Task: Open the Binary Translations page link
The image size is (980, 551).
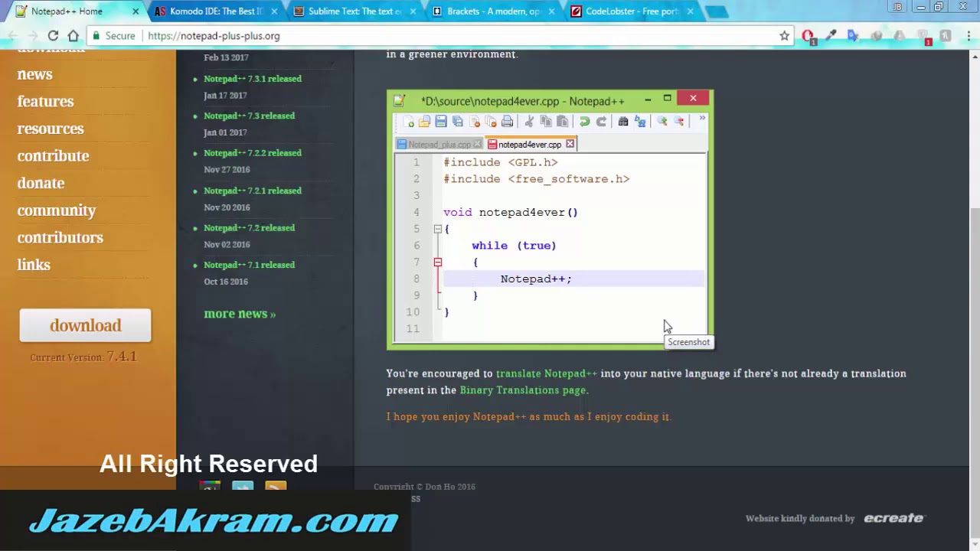Action: (x=523, y=390)
